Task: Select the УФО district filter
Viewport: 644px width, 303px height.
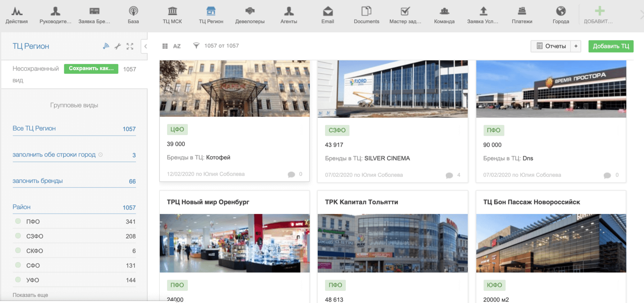Action: 74,280
